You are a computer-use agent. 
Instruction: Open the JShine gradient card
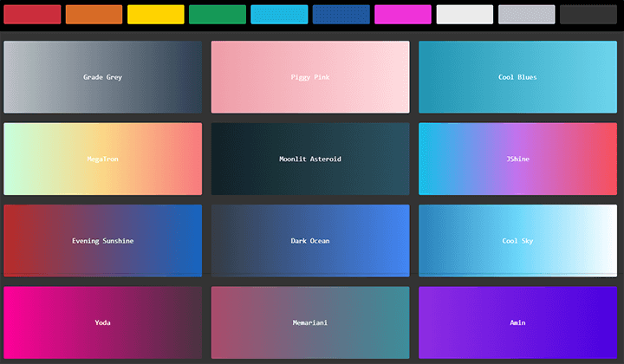pyautogui.click(x=517, y=159)
